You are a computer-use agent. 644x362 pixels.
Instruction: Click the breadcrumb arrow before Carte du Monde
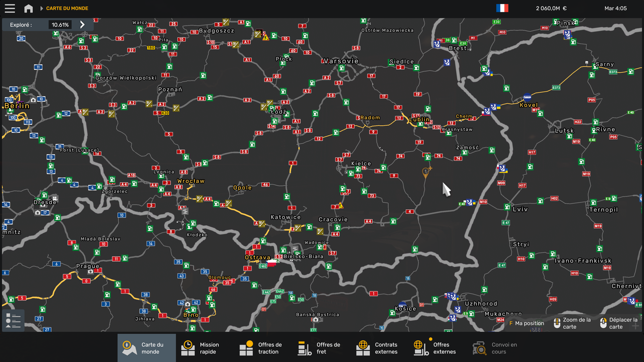[x=42, y=8]
